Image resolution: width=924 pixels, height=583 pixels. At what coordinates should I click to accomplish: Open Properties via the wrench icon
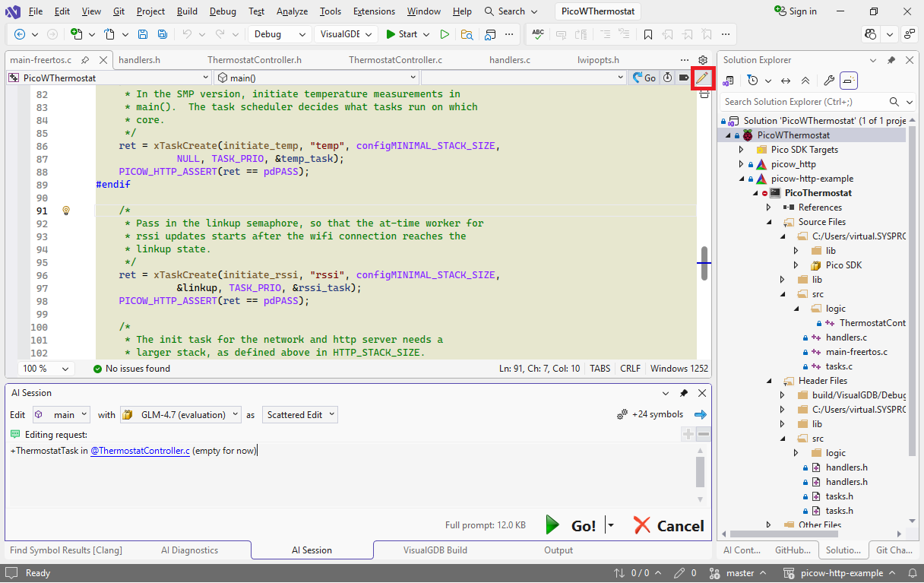pos(829,81)
